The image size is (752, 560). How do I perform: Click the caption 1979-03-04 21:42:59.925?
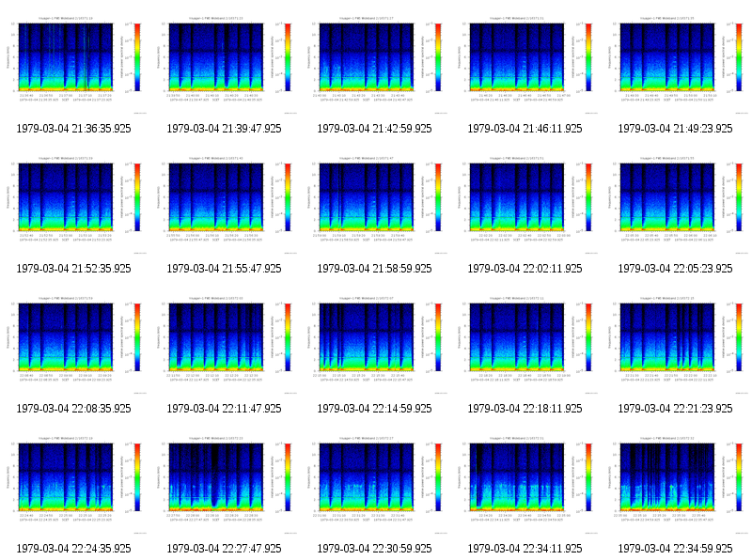pos(374,129)
